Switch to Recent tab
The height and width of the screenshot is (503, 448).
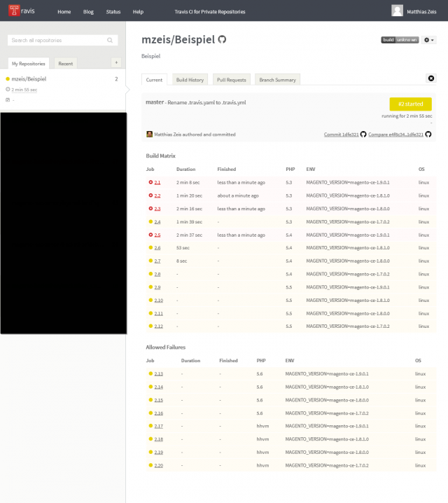(65, 64)
